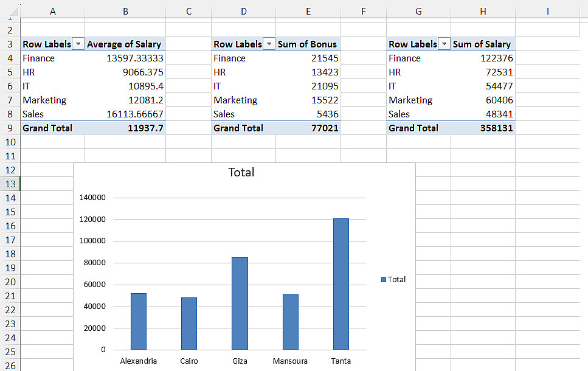
Task: Click the Sum of Bonus header cell
Action: (x=308, y=44)
